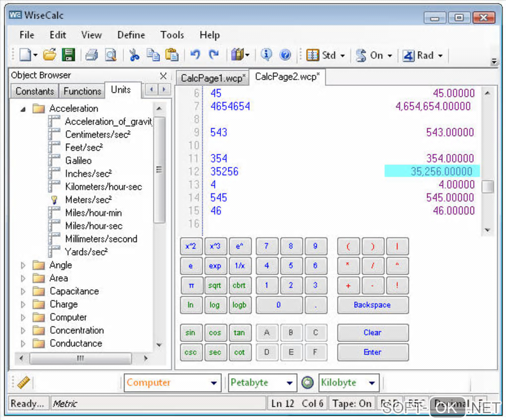Screen dimensions: 506x420
Task: Open the Define menu
Action: [x=131, y=35]
